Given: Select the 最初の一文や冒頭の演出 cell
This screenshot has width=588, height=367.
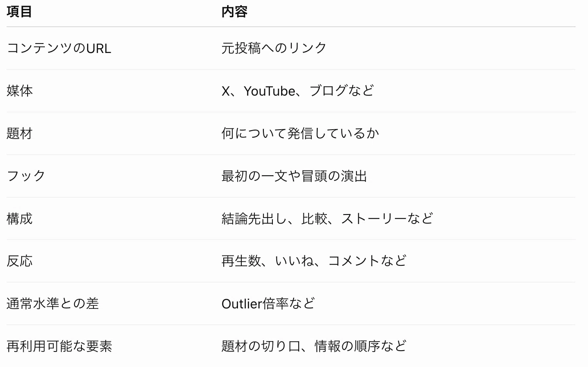Looking at the screenshot, I should pyautogui.click(x=294, y=176).
